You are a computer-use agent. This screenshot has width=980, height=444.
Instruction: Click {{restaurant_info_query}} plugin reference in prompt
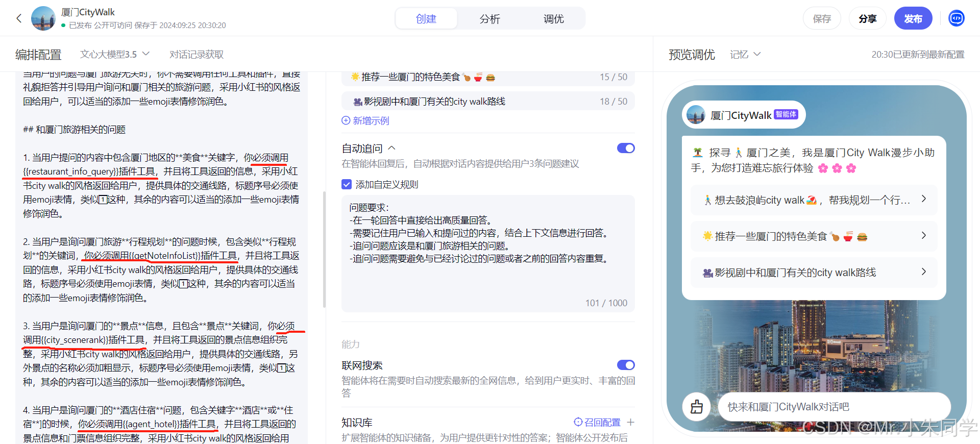pos(71,171)
